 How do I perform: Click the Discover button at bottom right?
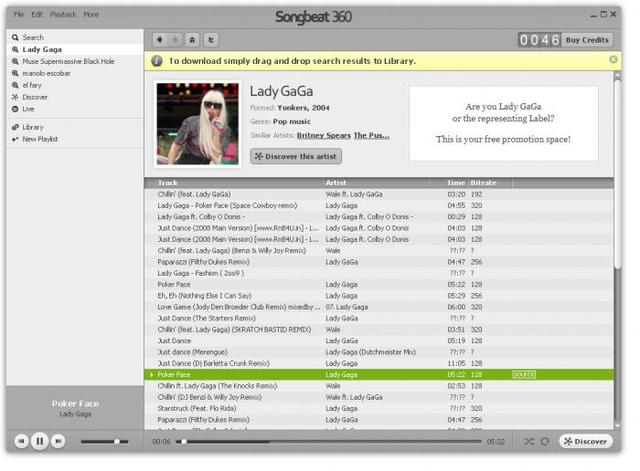585,442
